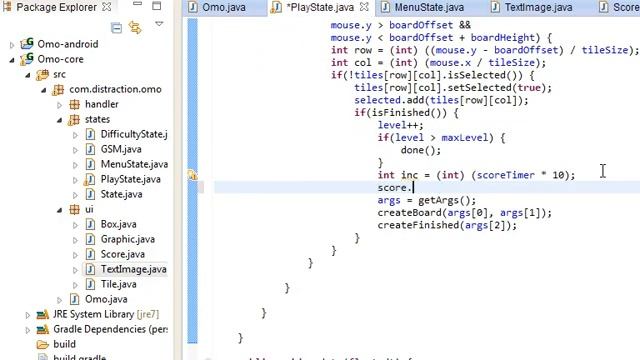This screenshot has width=640, height=360.
Task: Click the DifficultyState.java file icon
Action: (x=90, y=135)
